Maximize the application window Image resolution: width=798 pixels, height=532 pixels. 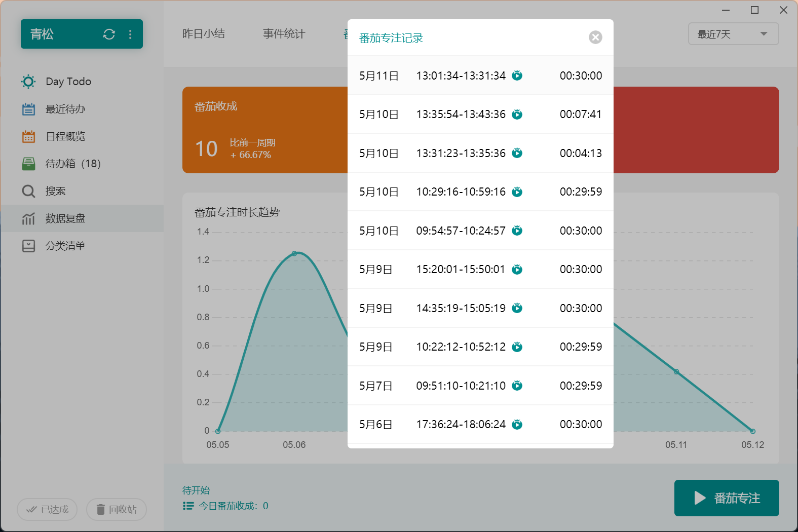click(754, 10)
